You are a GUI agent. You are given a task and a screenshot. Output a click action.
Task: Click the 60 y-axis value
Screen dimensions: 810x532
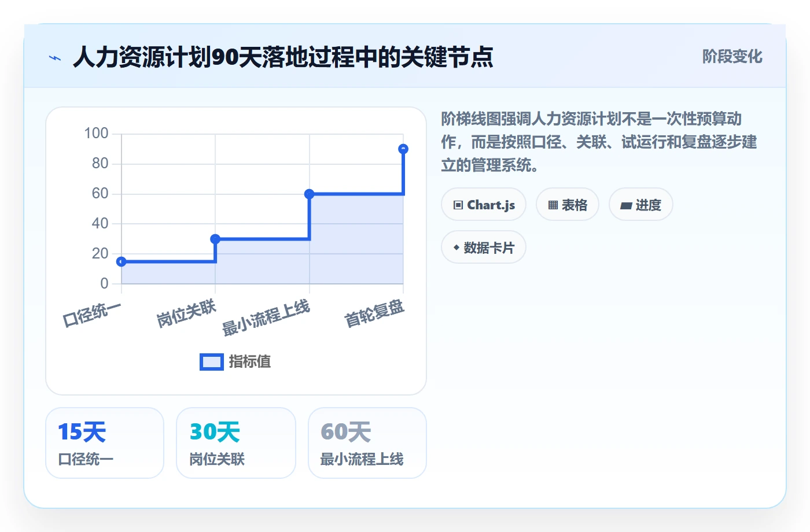tap(100, 194)
